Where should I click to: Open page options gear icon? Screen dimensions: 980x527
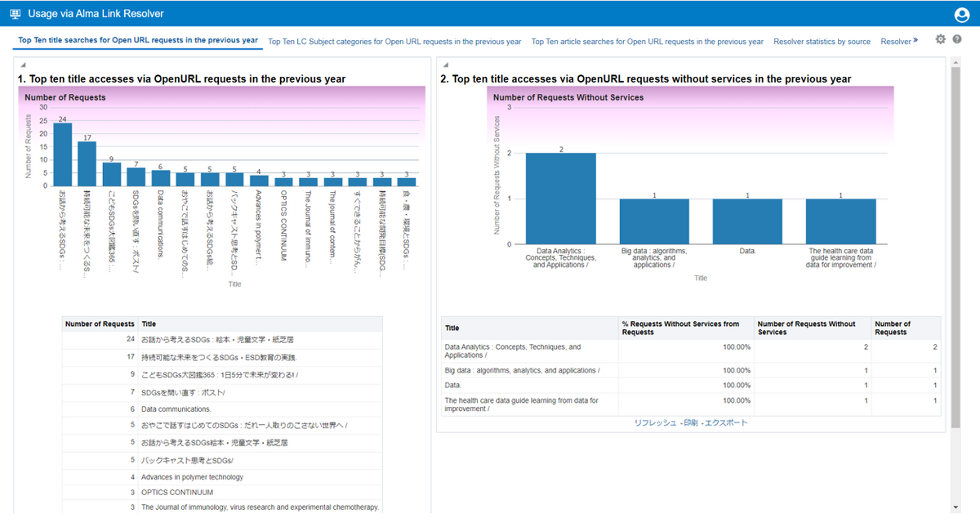coord(940,40)
